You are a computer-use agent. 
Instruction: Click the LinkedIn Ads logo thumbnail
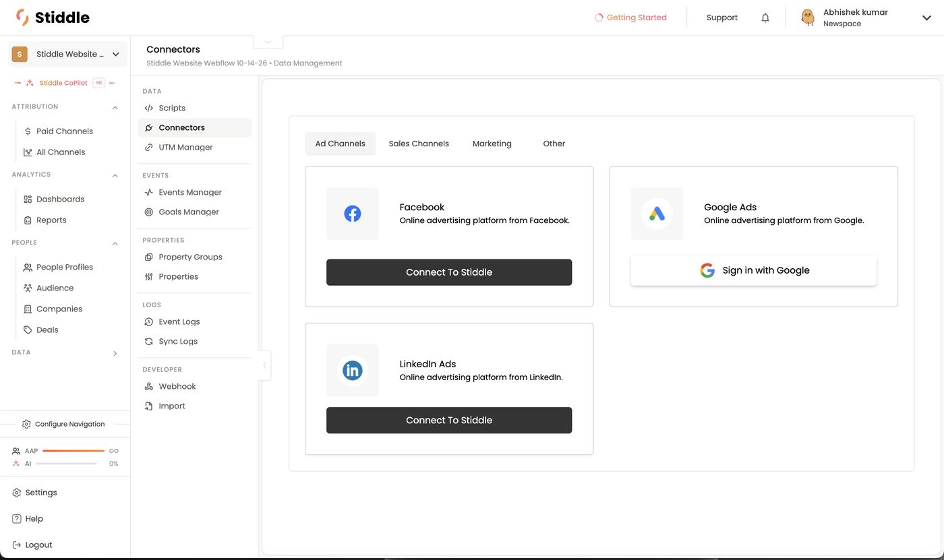point(353,371)
